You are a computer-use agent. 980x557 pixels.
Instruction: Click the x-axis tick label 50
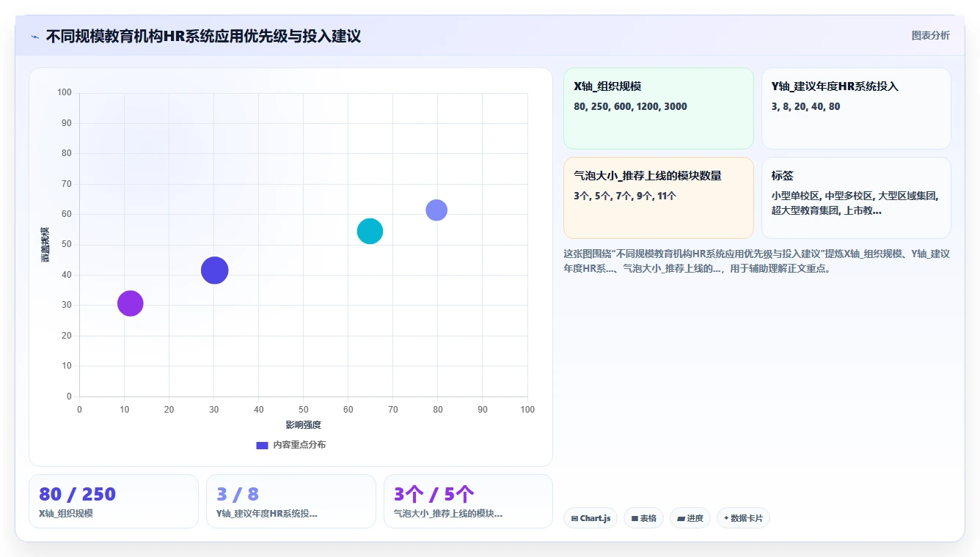pos(304,409)
